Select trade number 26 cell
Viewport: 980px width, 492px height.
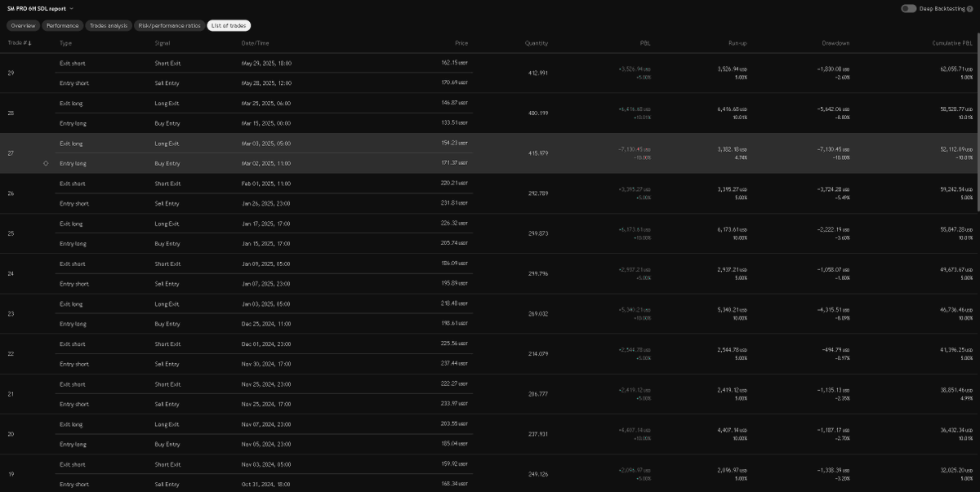coord(10,193)
